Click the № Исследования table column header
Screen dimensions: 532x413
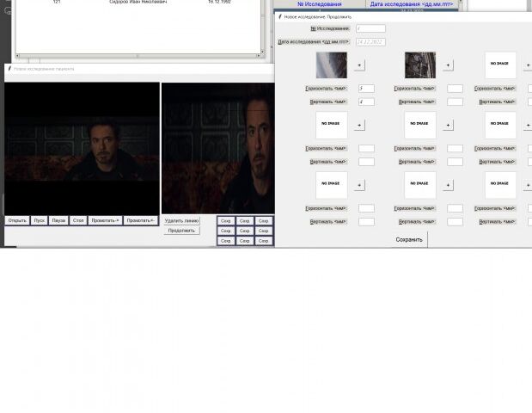(x=319, y=4)
